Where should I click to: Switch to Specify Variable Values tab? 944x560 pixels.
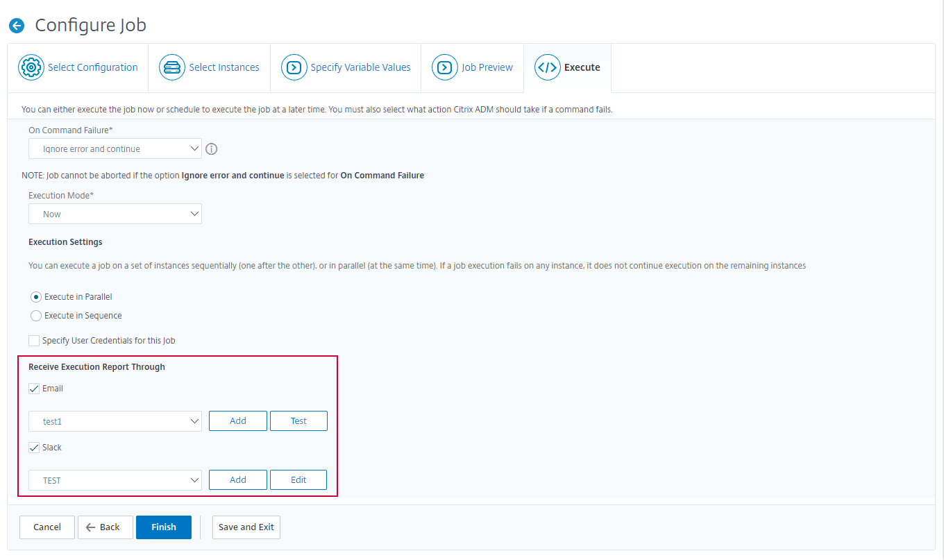point(346,68)
